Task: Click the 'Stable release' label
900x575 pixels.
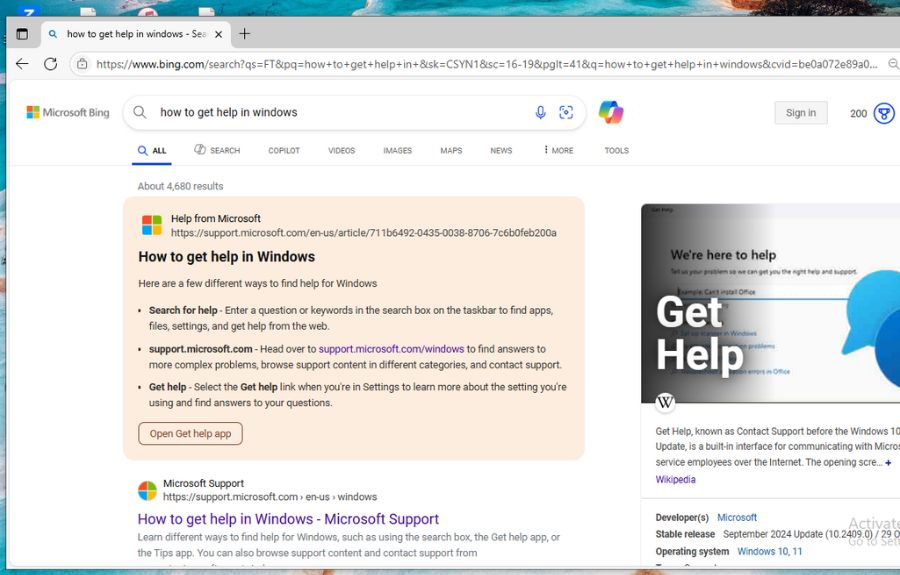Action: click(685, 534)
